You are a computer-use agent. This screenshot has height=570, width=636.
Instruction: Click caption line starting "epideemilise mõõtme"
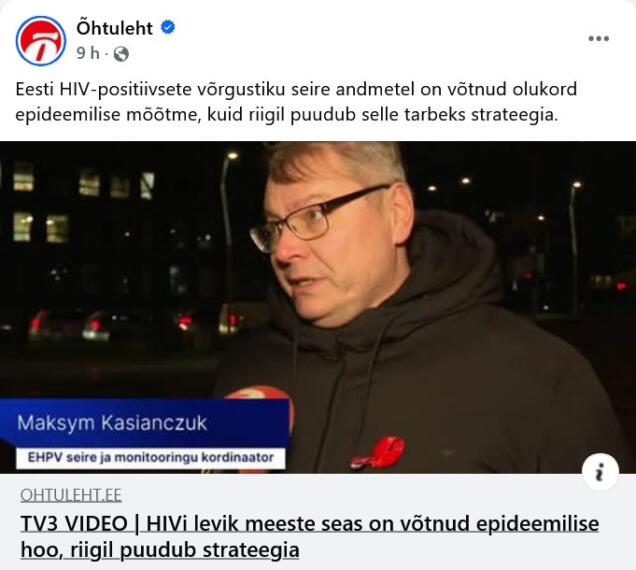[287, 115]
